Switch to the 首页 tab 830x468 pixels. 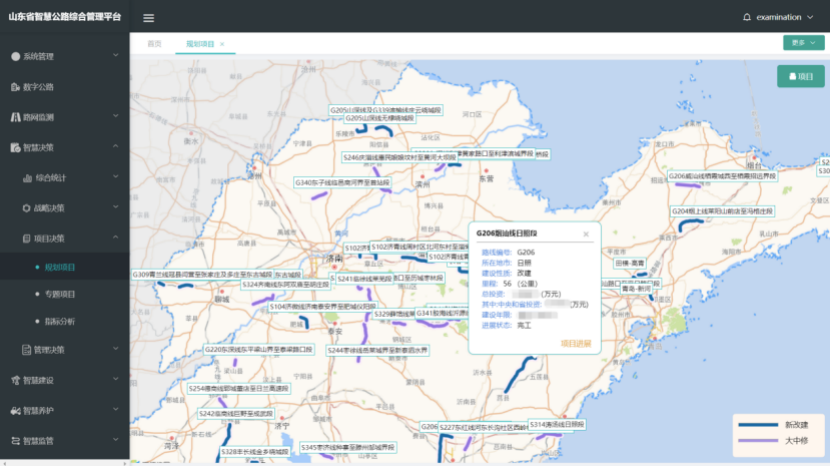click(x=154, y=44)
